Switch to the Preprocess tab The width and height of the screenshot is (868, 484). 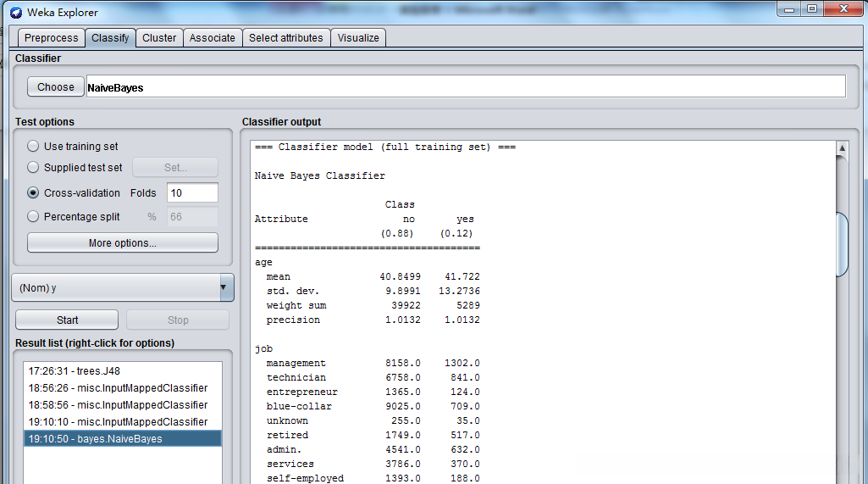point(51,38)
